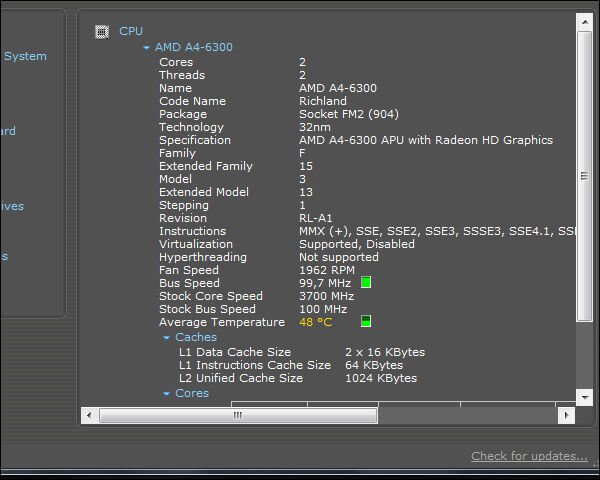Click the Check for updates link
The height and width of the screenshot is (480, 600).
pos(529,456)
